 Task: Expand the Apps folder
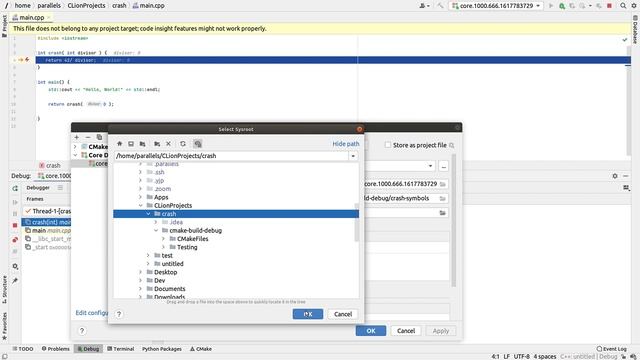(140, 197)
